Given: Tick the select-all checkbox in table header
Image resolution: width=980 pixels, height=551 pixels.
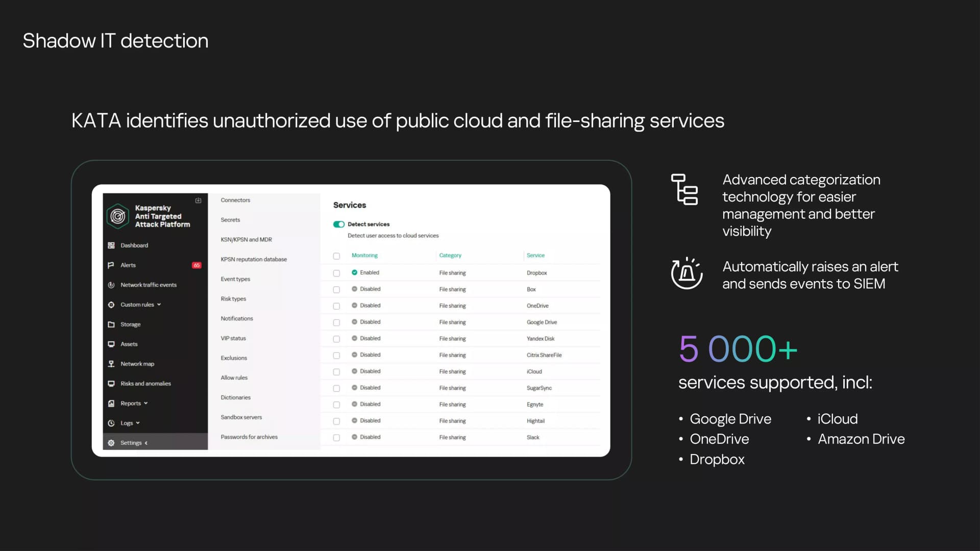Looking at the screenshot, I should pos(336,256).
